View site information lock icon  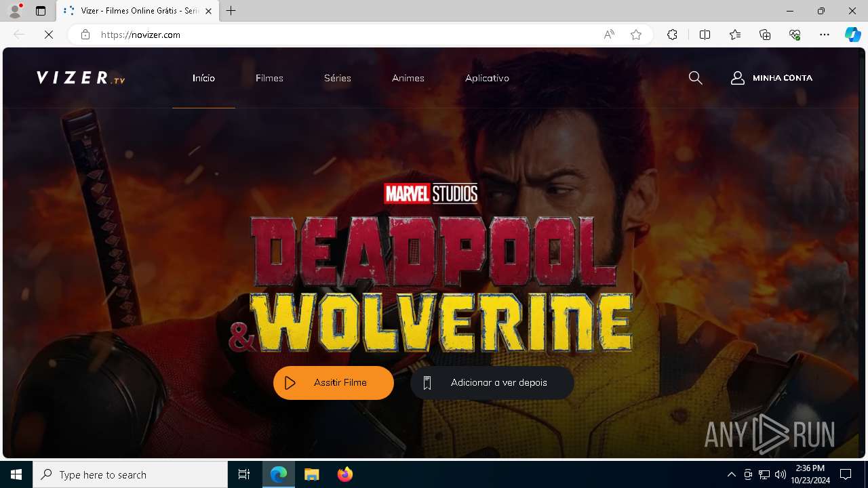[x=85, y=35]
